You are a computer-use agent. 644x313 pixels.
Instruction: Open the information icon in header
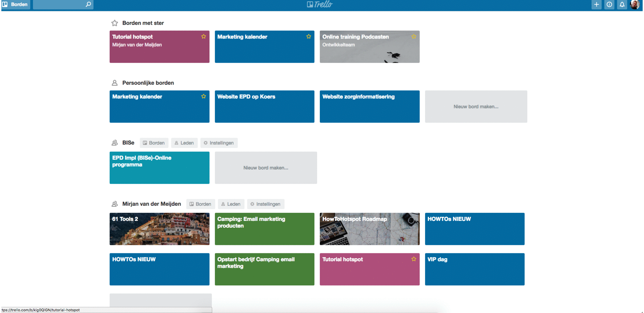609,4
